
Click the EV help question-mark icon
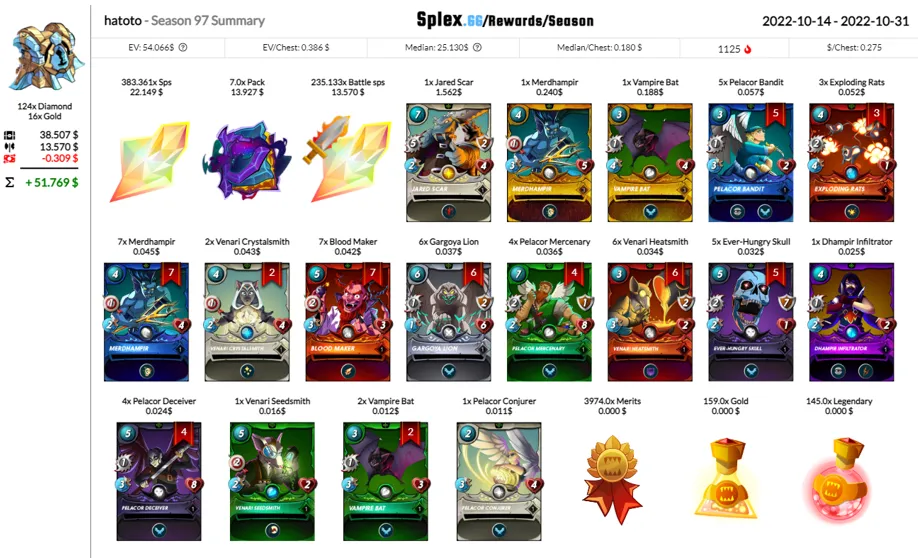[x=183, y=47]
